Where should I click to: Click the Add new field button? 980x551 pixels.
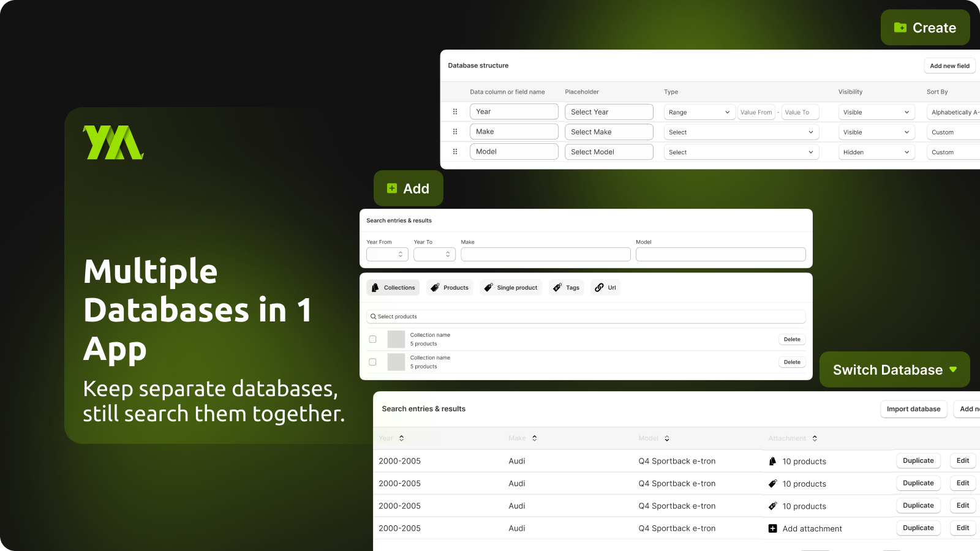(949, 66)
